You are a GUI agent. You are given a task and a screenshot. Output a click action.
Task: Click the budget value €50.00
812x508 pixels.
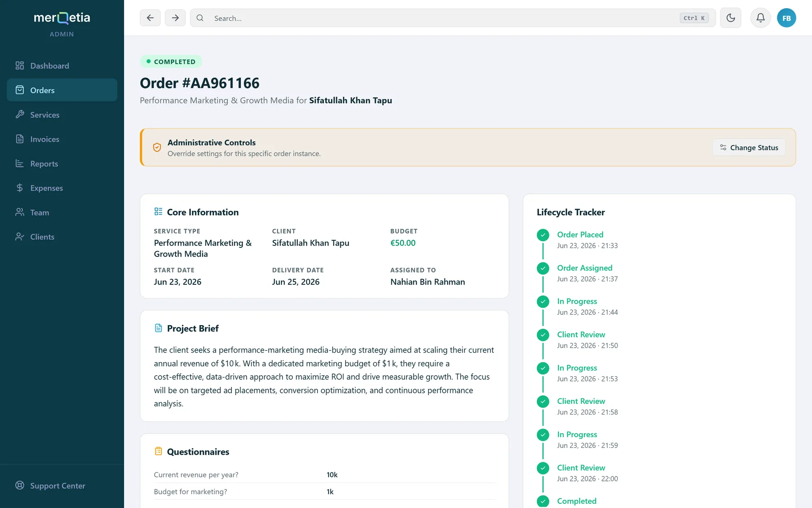pyautogui.click(x=403, y=243)
